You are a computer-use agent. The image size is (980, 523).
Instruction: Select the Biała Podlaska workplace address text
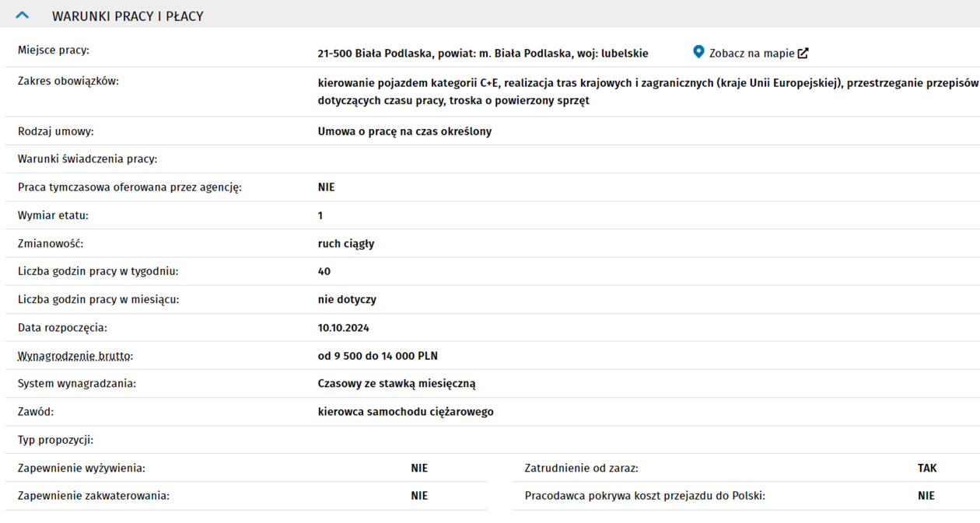[x=482, y=54]
